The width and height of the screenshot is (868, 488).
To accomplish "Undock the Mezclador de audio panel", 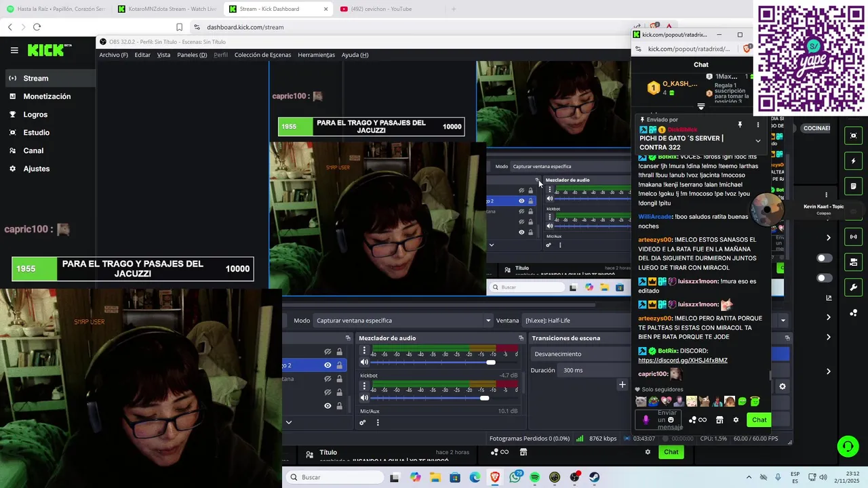I will click(521, 338).
